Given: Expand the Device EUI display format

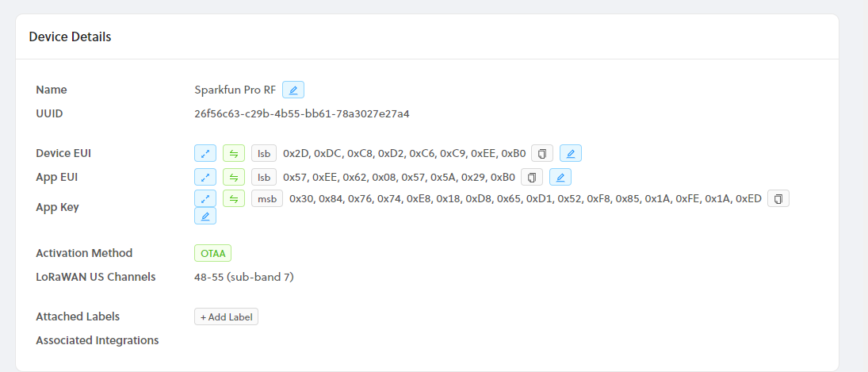Looking at the screenshot, I should (205, 153).
